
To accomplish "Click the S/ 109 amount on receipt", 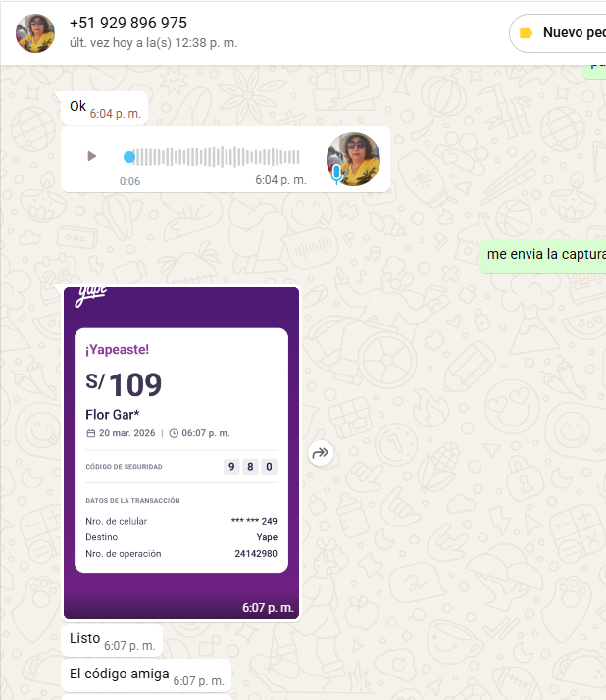I will point(124,384).
